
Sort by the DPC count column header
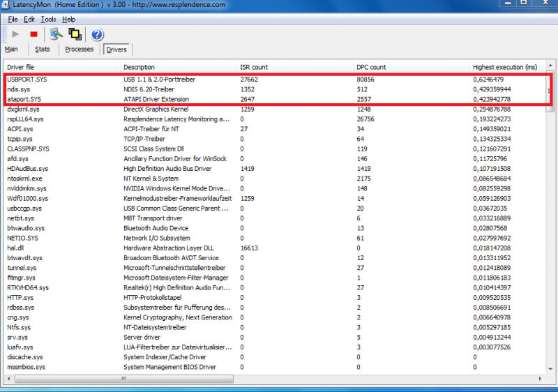(x=412, y=67)
